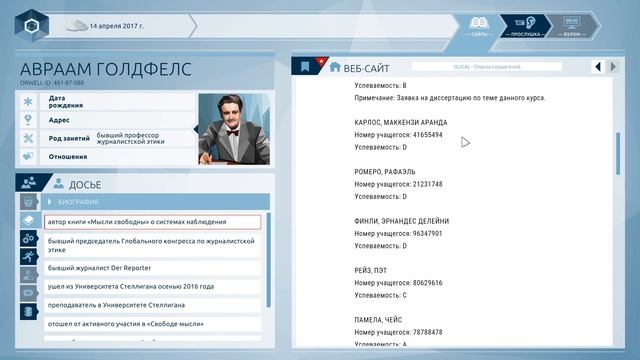The image size is (640, 360).
Task: Click the ORWELL-ID number under the name
Action: click(x=52, y=83)
